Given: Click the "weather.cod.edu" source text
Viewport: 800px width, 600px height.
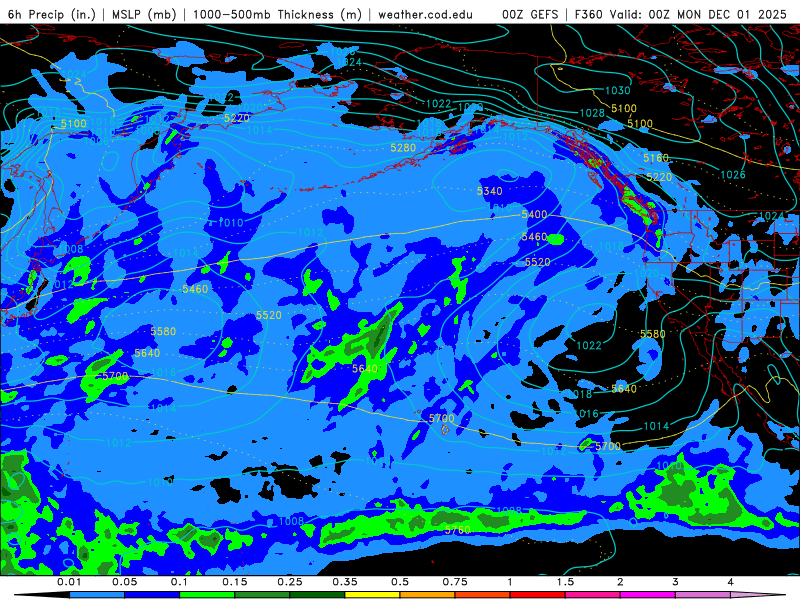Looking at the screenshot, I should click(x=425, y=14).
